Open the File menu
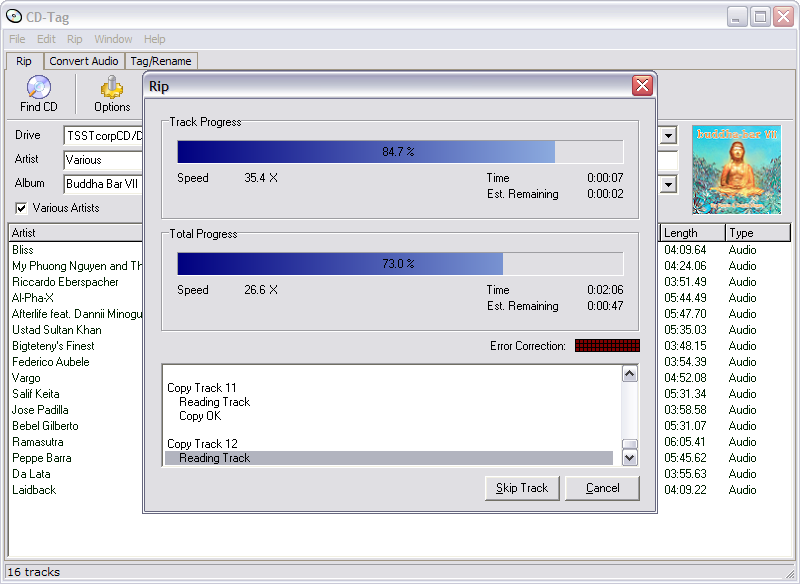The image size is (800, 584). click(x=17, y=39)
